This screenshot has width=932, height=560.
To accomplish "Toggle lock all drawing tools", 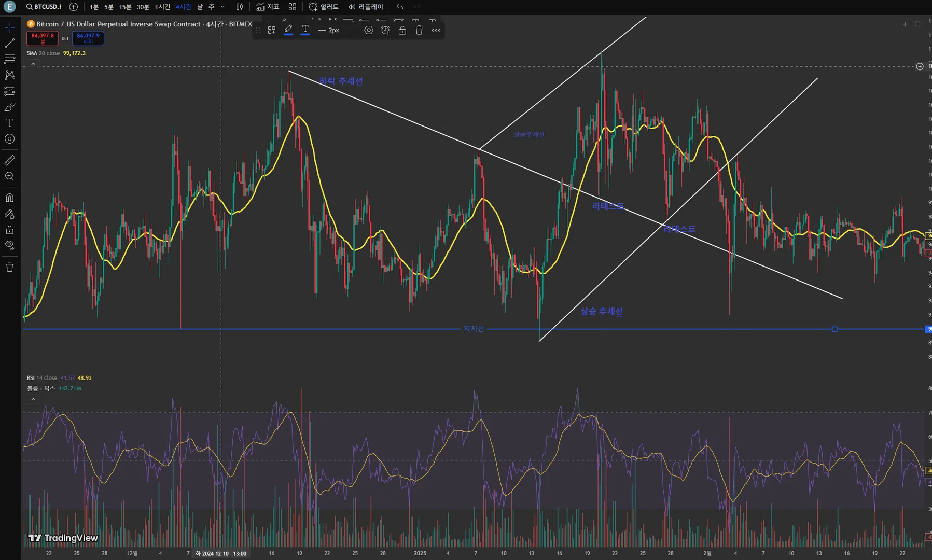I will point(9,230).
